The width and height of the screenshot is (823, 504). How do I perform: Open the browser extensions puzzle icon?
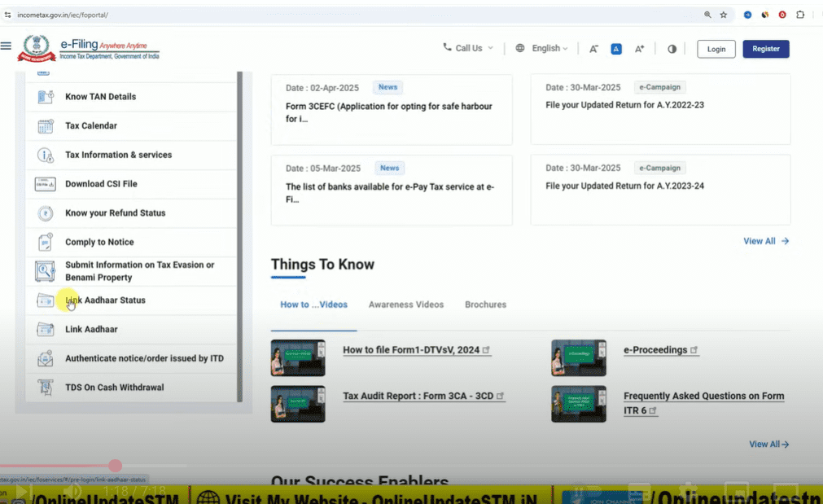pyautogui.click(x=800, y=15)
